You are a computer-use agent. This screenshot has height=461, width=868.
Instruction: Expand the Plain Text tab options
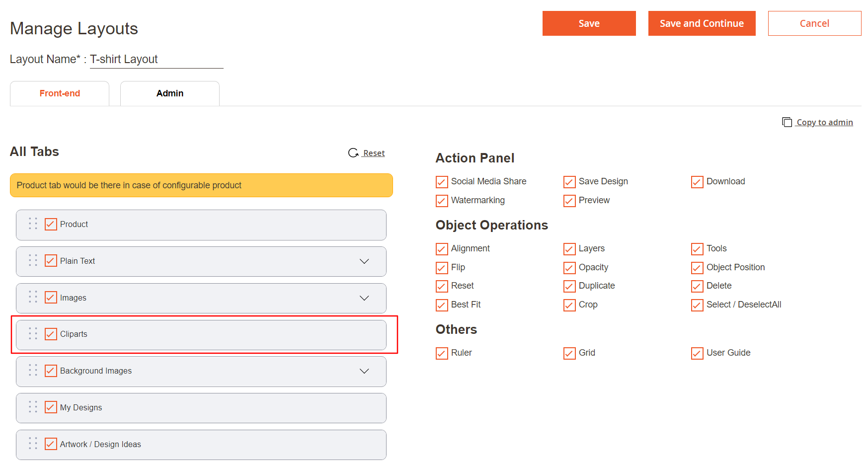(364, 261)
